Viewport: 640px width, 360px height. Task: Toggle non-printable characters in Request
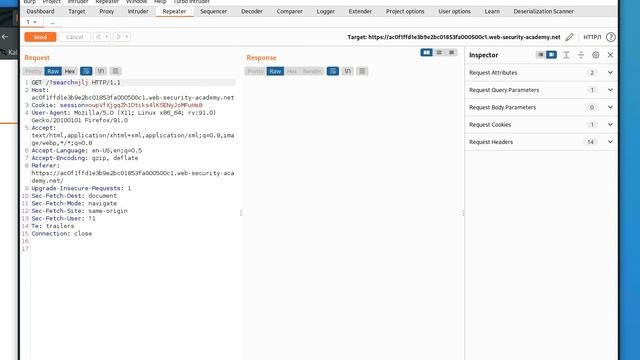coord(101,71)
